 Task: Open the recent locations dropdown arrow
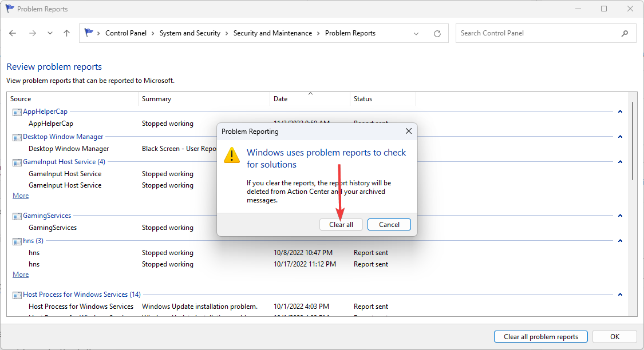coord(50,33)
